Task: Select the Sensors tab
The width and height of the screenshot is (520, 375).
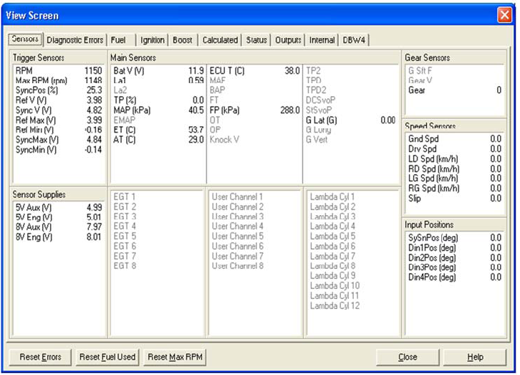Action: [25, 39]
